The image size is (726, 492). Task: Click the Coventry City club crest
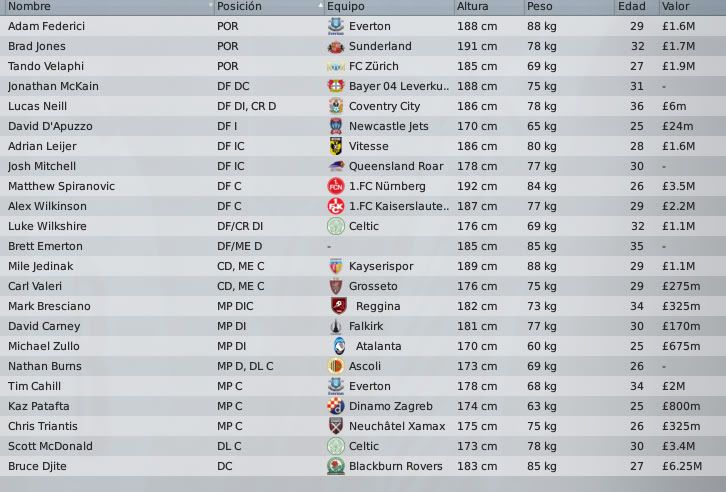tap(335, 106)
